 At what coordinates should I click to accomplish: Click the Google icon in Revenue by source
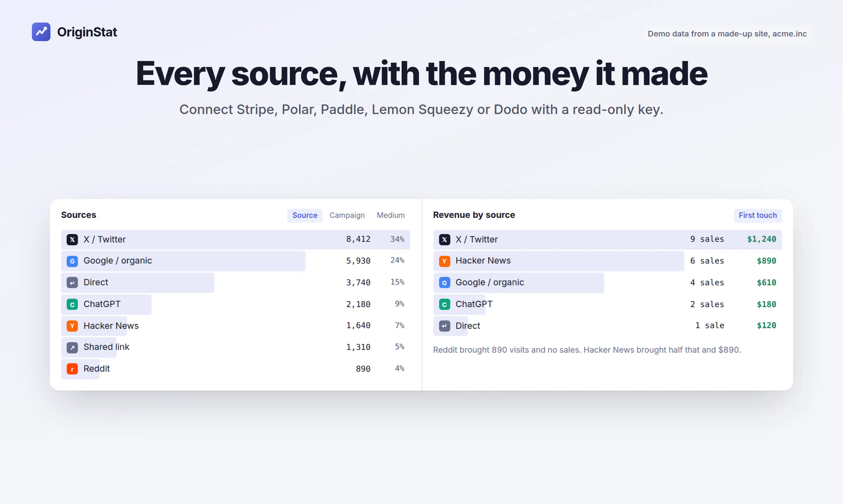(444, 283)
